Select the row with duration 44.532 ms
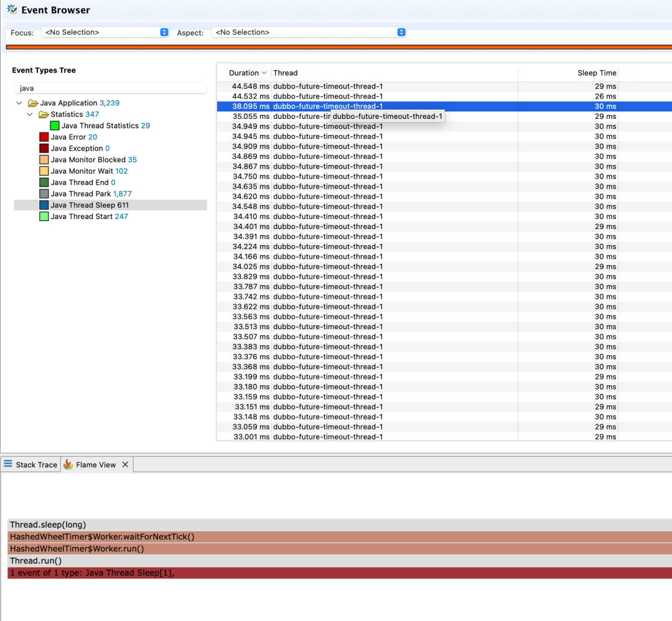Image resolution: width=672 pixels, height=621 pixels. [444, 96]
